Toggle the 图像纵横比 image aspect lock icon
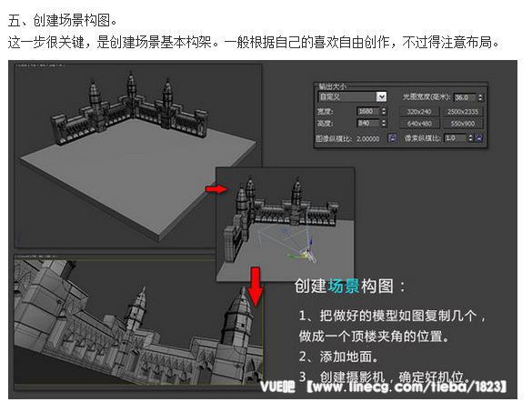532x402 pixels. 392,137
